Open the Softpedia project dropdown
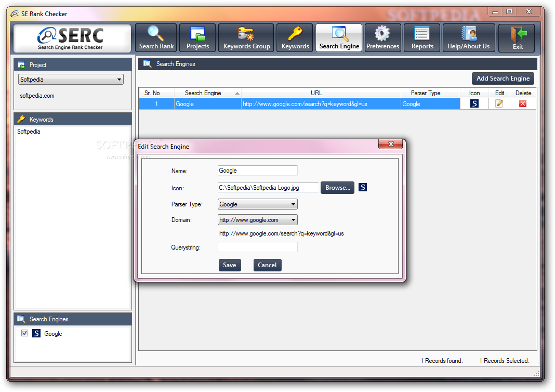This screenshot has width=555, height=392. 71,80
